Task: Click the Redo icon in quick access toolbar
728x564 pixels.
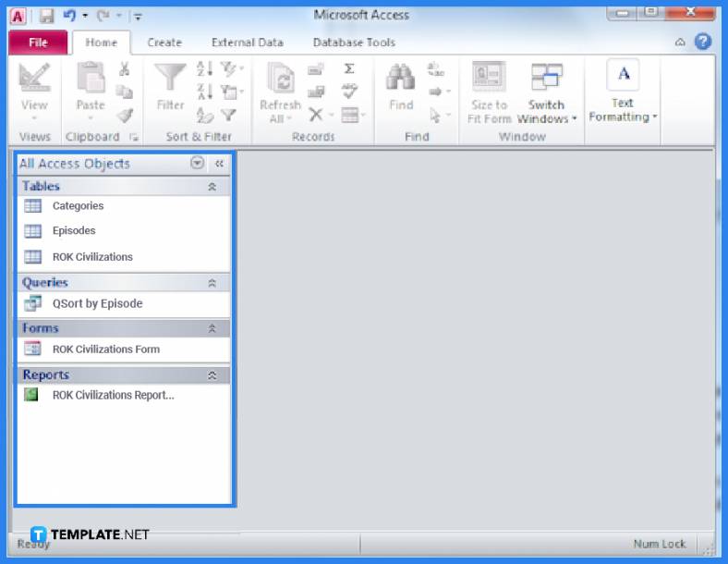Action: (x=103, y=16)
